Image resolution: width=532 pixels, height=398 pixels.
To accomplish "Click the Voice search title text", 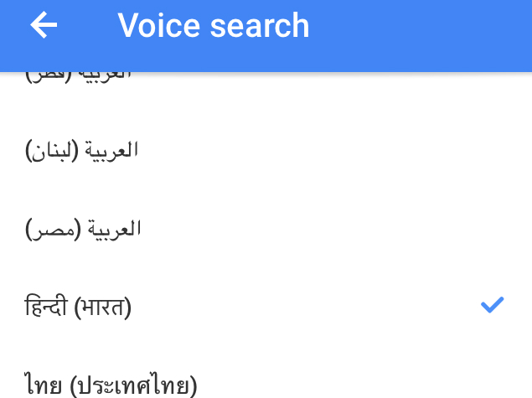I will click(214, 26).
